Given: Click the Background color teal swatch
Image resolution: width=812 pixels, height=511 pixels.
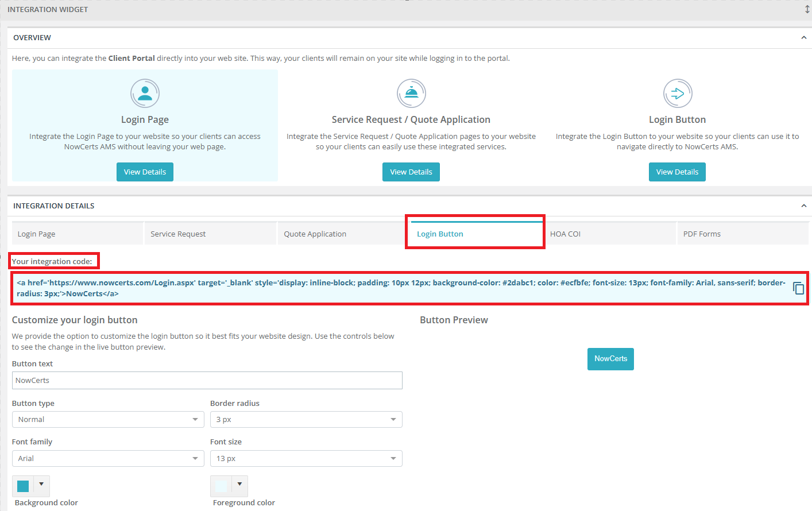Looking at the screenshot, I should tap(23, 486).
